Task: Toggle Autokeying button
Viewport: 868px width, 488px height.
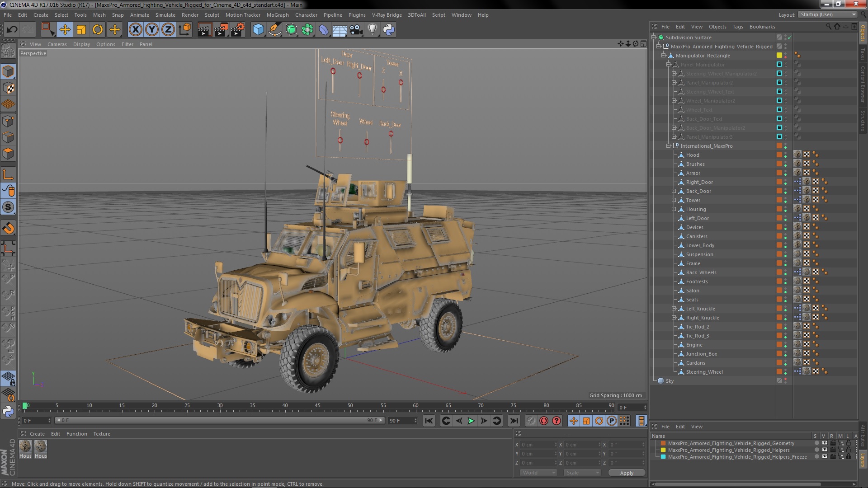Action: click(543, 421)
